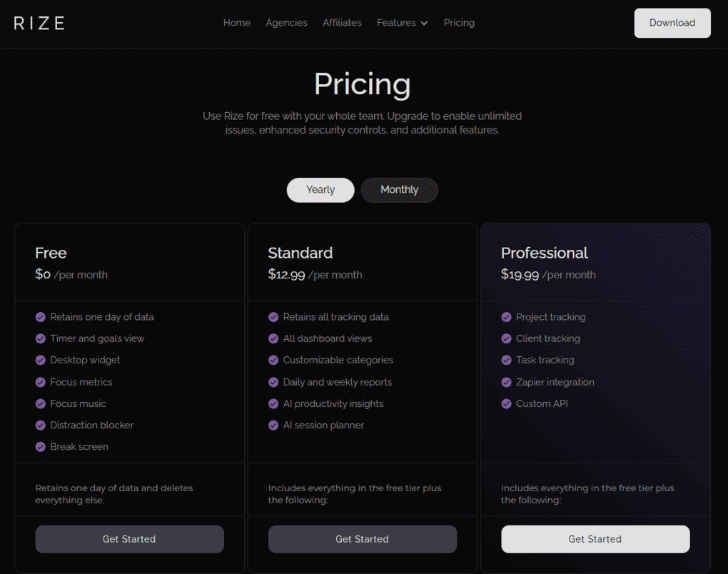728x574 pixels.
Task: Open the Affiliates page
Action: point(342,23)
